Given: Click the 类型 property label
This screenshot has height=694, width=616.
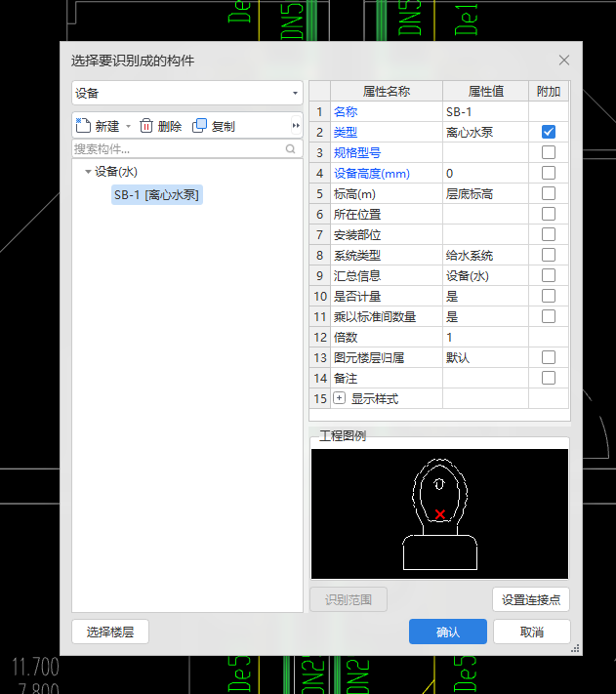Looking at the screenshot, I should (x=346, y=132).
